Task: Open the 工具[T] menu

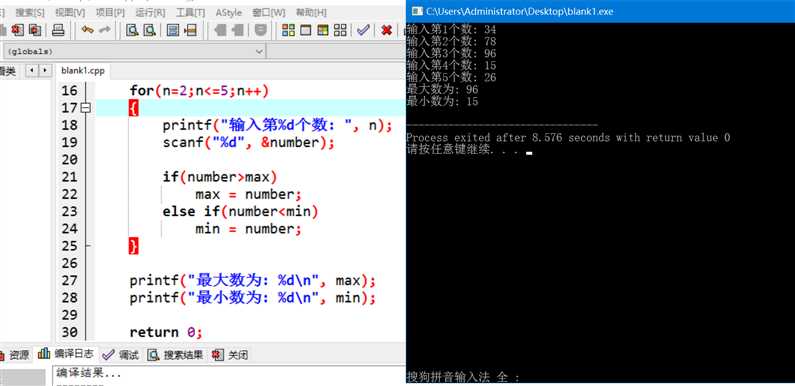Action: click(x=191, y=12)
